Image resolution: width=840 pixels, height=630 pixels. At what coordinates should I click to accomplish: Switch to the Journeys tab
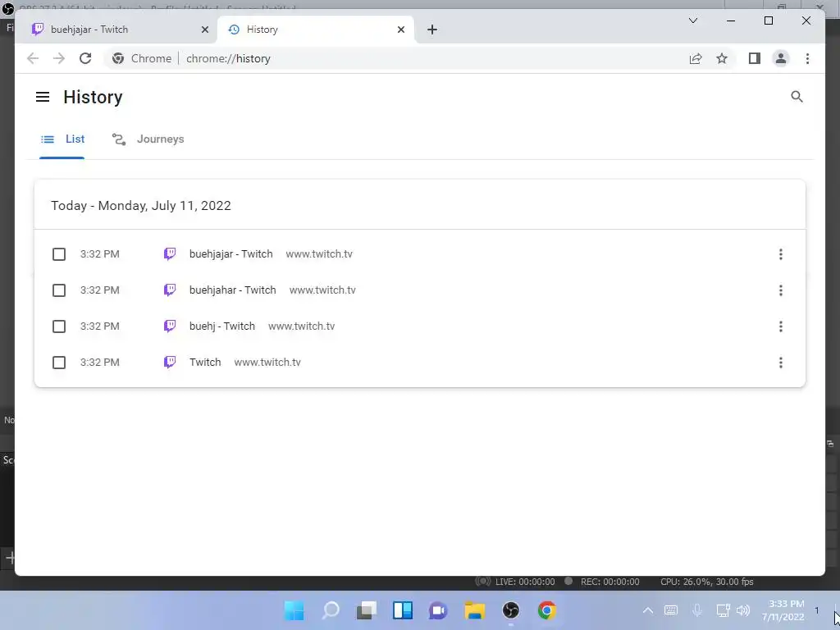tap(148, 139)
